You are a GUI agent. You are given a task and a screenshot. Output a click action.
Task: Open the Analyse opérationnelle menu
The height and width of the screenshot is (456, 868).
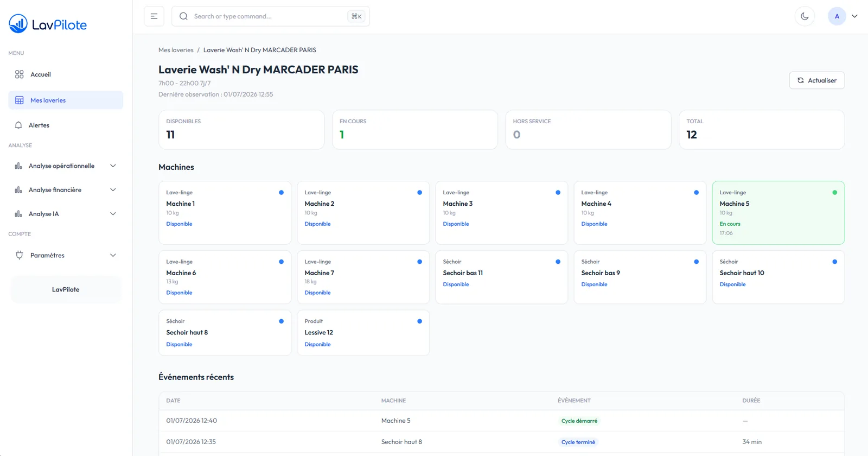tap(66, 166)
